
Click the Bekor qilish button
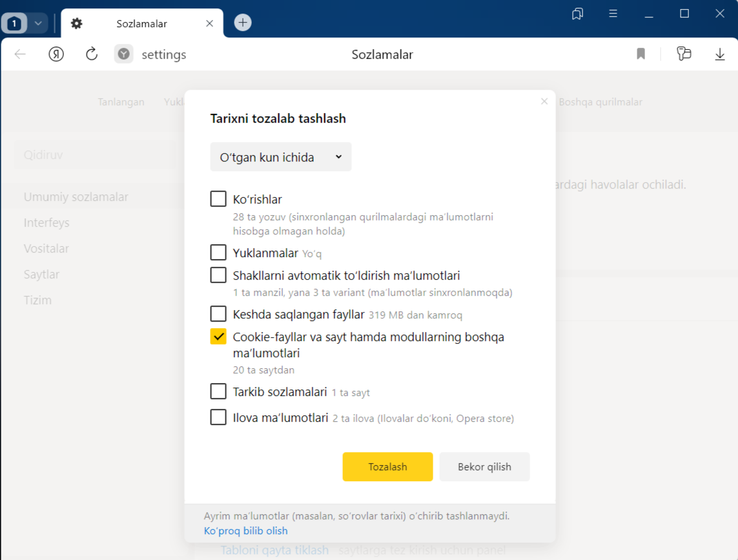[484, 467]
